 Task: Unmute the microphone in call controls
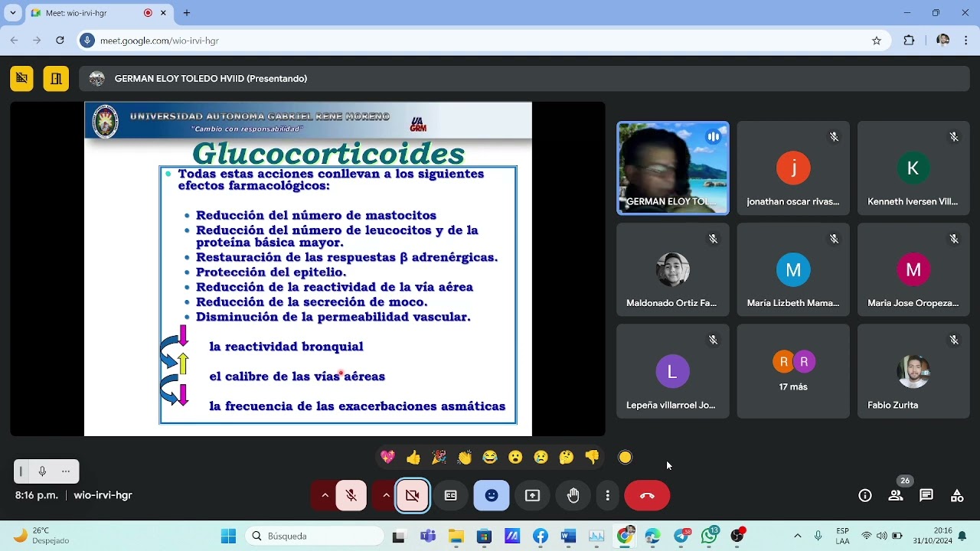(x=351, y=495)
